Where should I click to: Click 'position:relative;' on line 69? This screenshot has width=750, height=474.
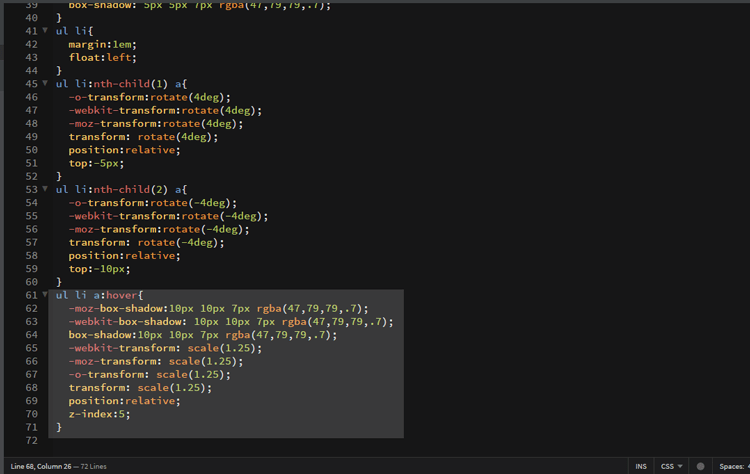(124, 401)
